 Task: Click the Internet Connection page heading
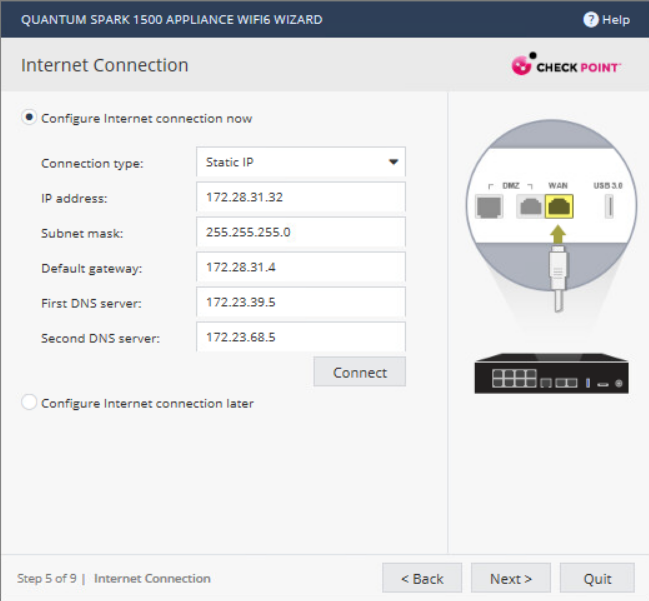(x=105, y=65)
